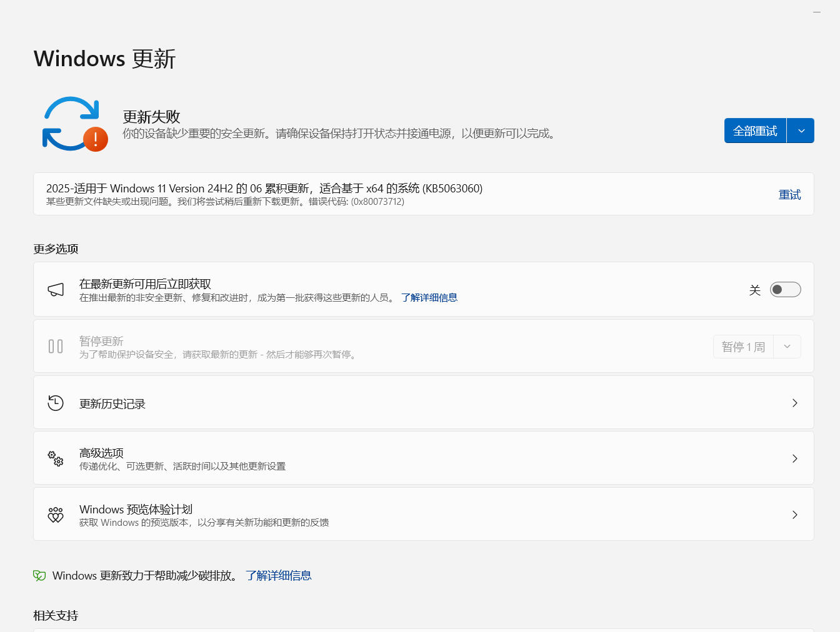The width and height of the screenshot is (840, 632).
Task: Open Windows 预览体验计划 row title
Action: coord(136,509)
